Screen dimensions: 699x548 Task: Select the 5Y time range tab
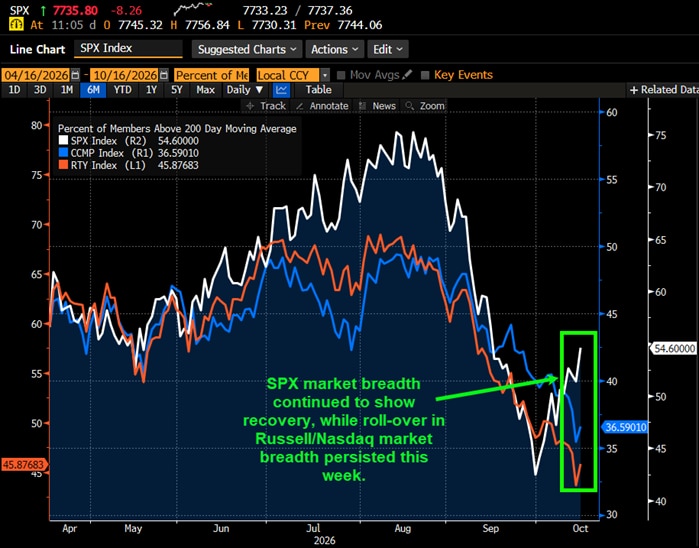coord(177,90)
